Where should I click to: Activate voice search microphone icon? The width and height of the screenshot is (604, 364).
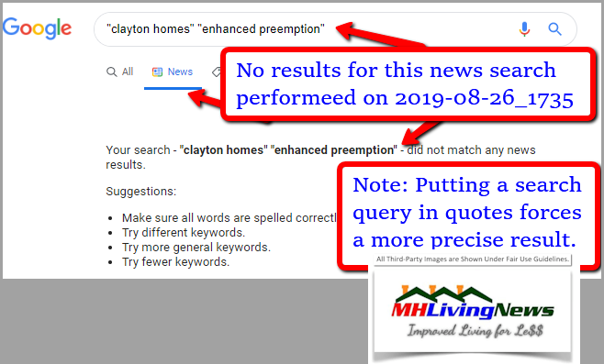524,28
